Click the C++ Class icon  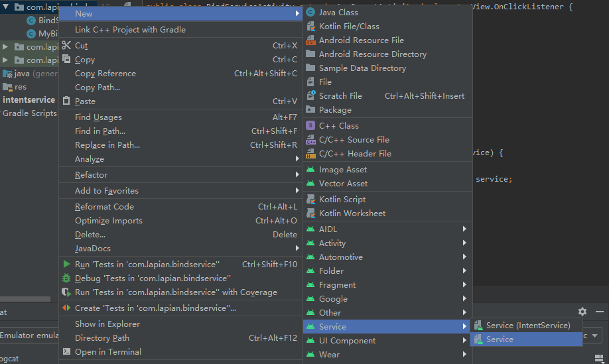click(x=310, y=126)
